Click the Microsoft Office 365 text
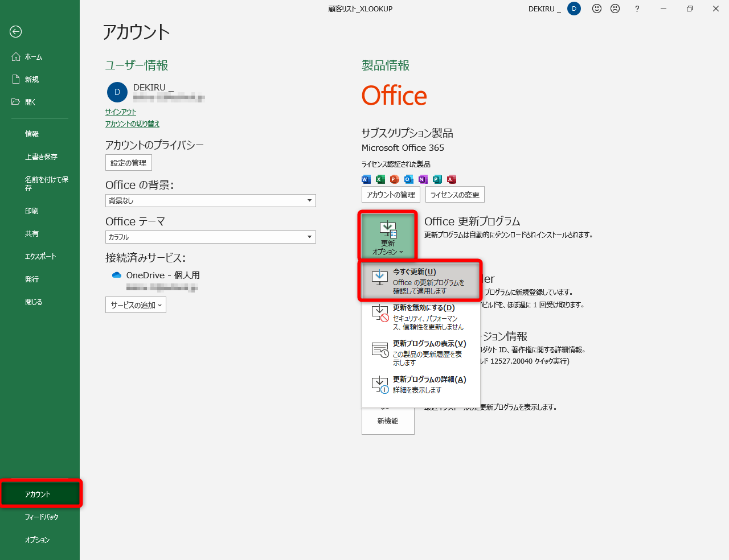Screen dimensions: 729x560 tap(403, 147)
